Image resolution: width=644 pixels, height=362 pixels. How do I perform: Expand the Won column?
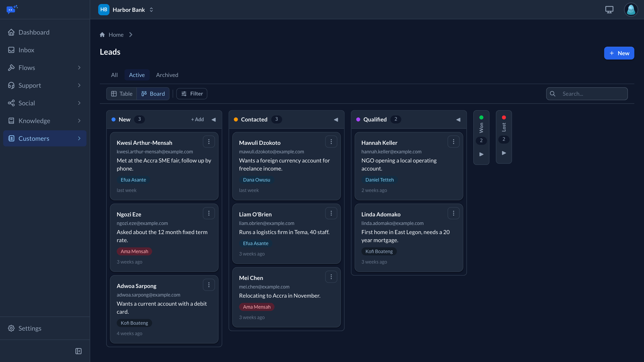tap(481, 154)
